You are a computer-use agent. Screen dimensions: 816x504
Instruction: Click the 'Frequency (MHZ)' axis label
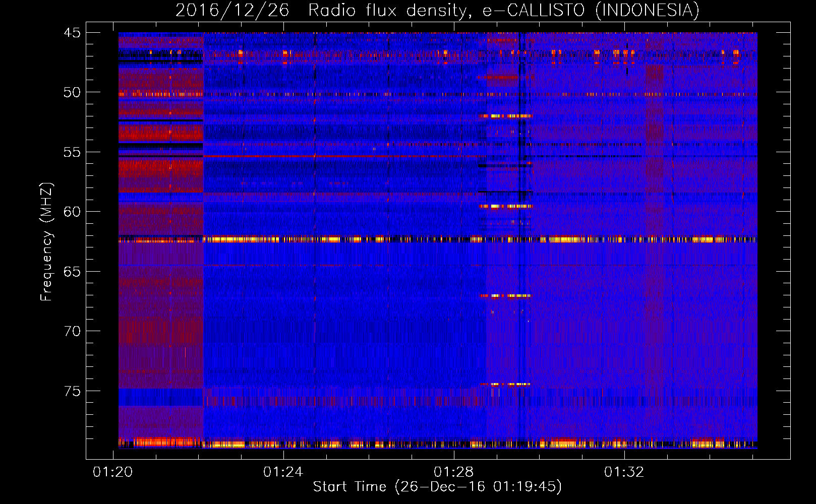[x=46, y=242]
